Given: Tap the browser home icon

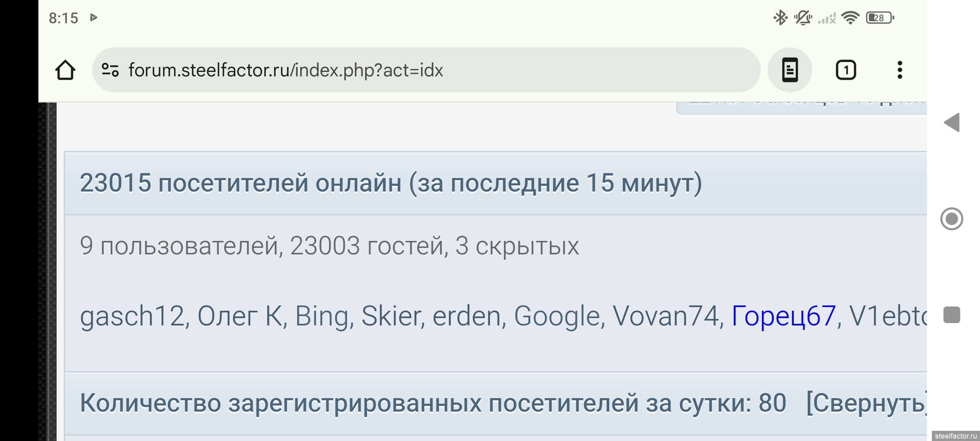Looking at the screenshot, I should tap(65, 70).
